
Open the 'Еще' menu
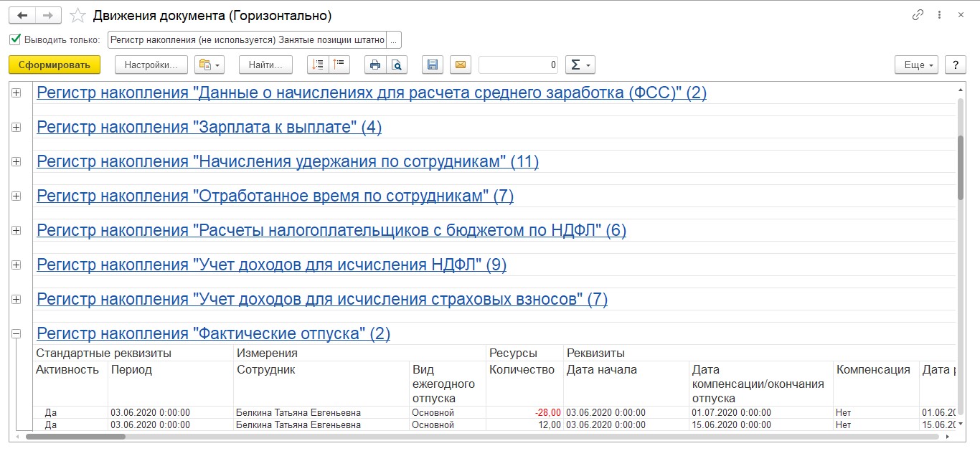pyautogui.click(x=917, y=65)
